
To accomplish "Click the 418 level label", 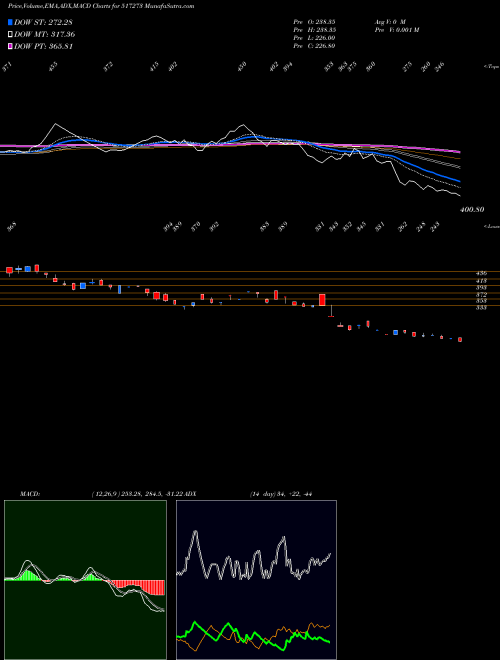I will pos(481,280).
